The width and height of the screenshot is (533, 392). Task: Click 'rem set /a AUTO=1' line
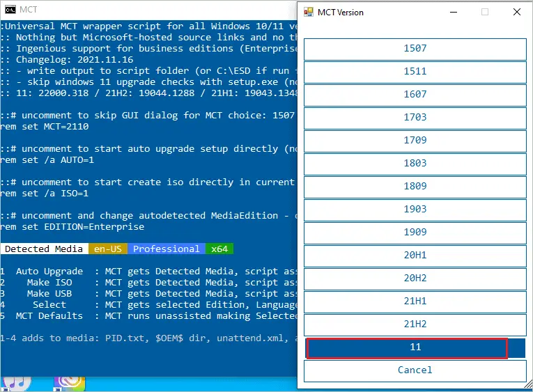47,160
